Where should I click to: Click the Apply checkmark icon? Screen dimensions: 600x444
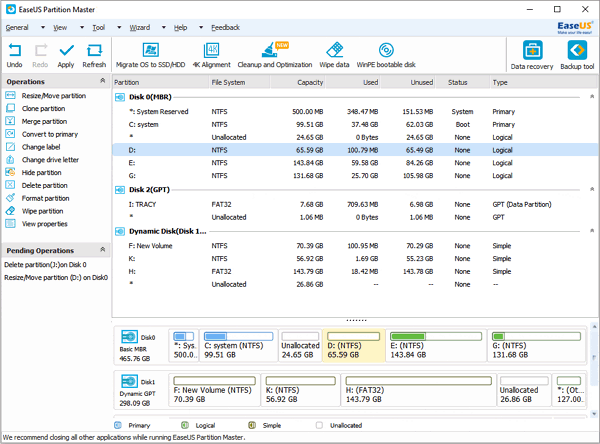click(66, 55)
